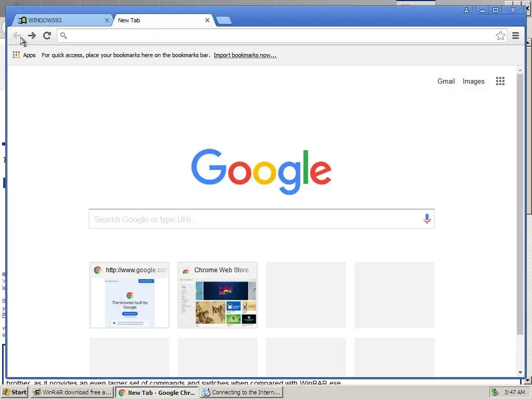The width and height of the screenshot is (532, 399).
Task: Open Connecting to the Internet taskbar item
Action: [x=241, y=392]
